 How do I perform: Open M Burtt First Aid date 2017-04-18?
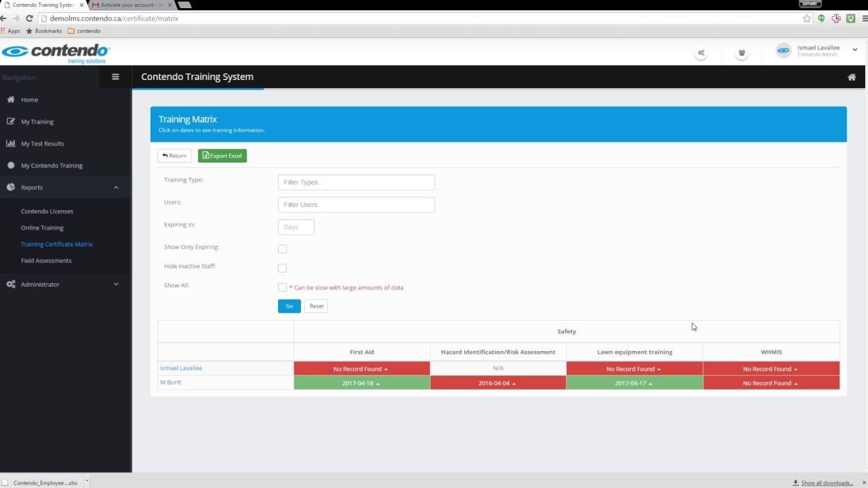click(361, 383)
